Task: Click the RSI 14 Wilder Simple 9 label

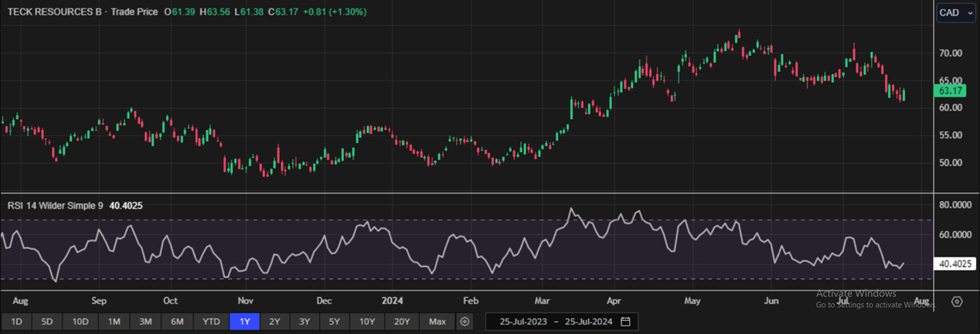Action: [54, 206]
